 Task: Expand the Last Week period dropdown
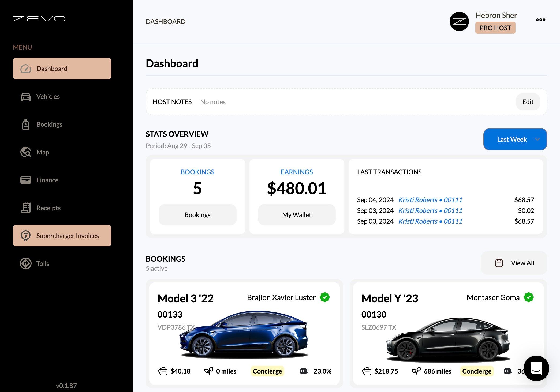click(515, 139)
